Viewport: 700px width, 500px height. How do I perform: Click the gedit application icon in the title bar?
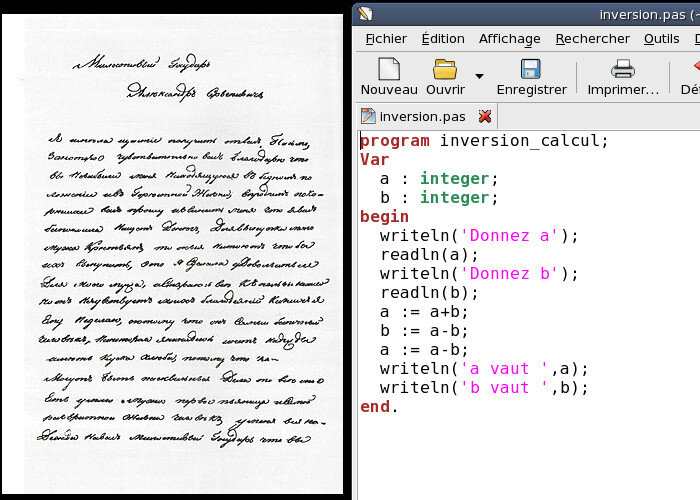(365, 13)
